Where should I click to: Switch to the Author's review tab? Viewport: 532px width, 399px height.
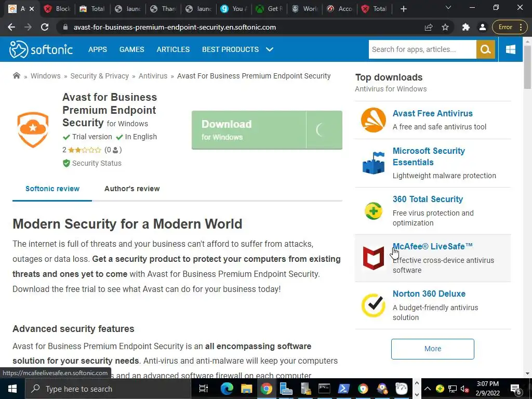pyautogui.click(x=131, y=189)
